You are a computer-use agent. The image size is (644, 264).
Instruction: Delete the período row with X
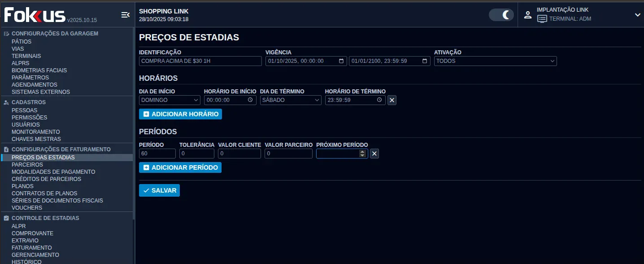pos(374,154)
